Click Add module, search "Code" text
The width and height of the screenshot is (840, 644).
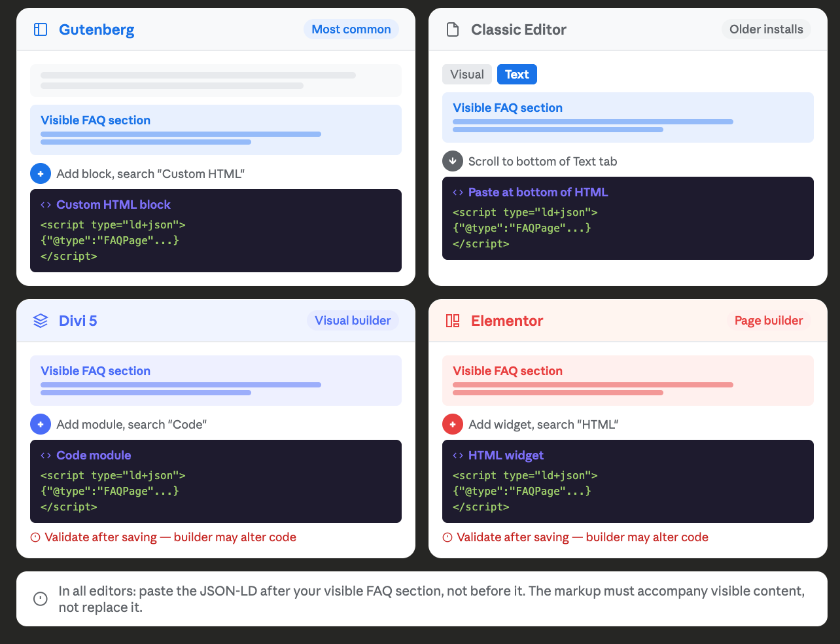[131, 425]
